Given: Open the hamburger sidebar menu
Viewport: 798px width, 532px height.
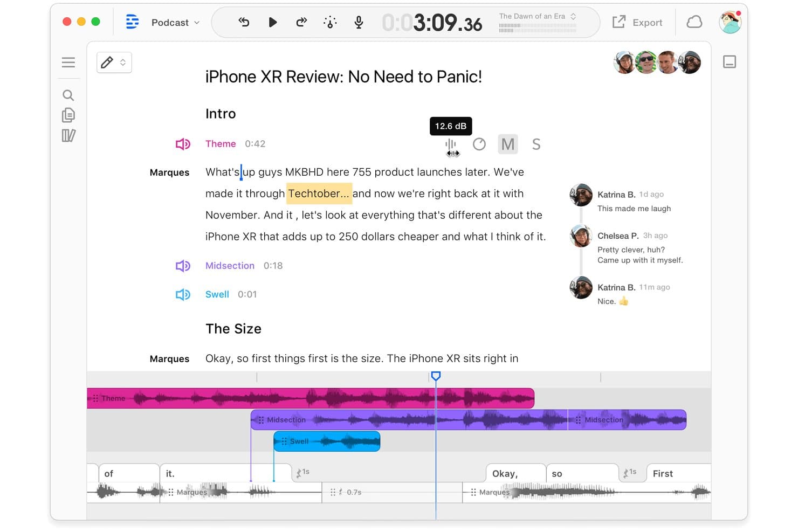Looking at the screenshot, I should pos(68,63).
